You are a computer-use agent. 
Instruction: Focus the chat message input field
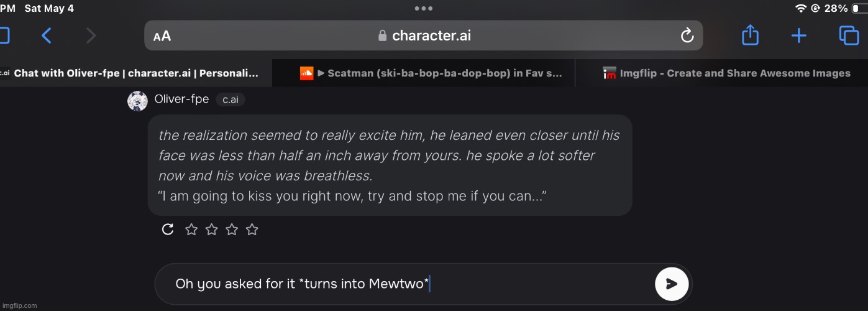pyautogui.click(x=404, y=284)
